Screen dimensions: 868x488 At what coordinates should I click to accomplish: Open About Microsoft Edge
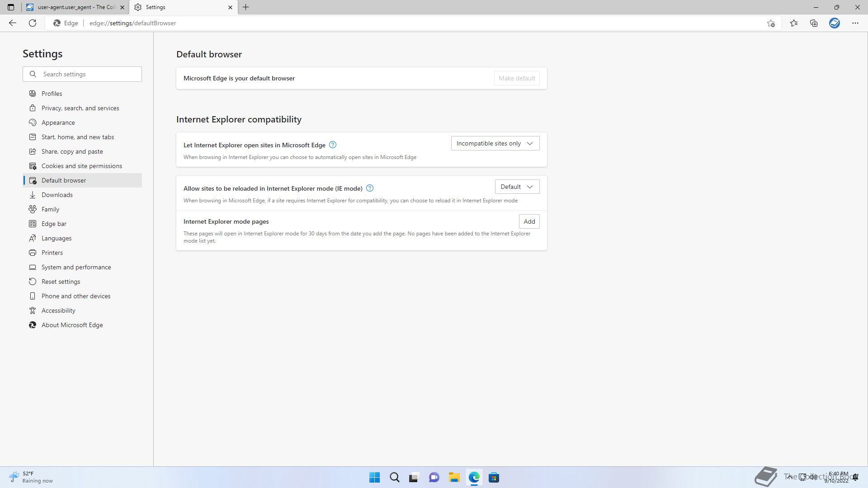(82, 325)
